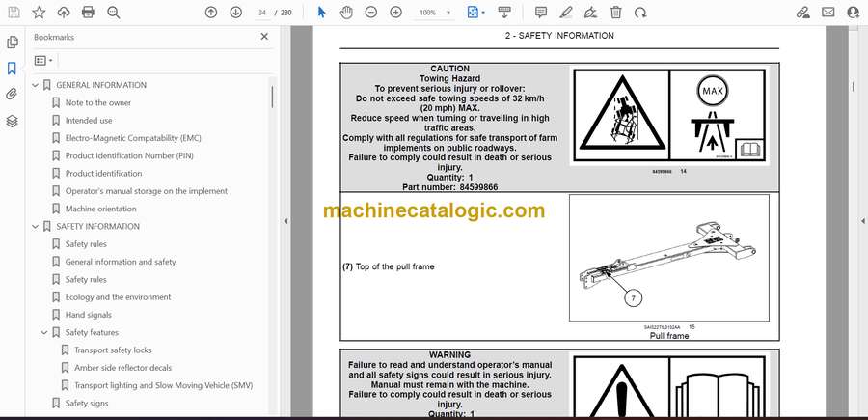Add a comment note

click(x=541, y=13)
